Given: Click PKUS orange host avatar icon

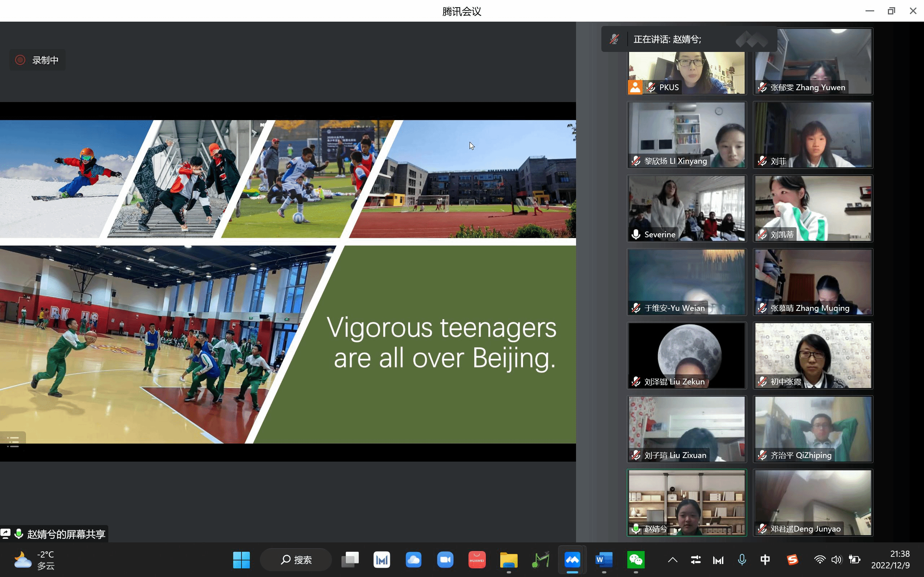Looking at the screenshot, I should [635, 87].
